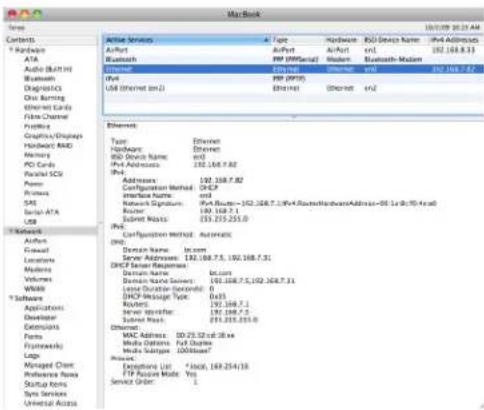This screenshot has width=484, height=410.
Task: Sort by IPv4 Addresses column header
Action: [x=456, y=40]
